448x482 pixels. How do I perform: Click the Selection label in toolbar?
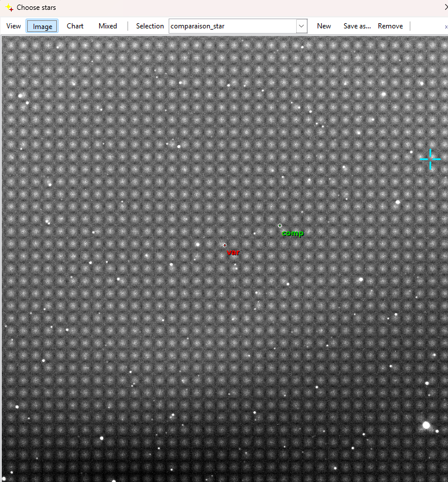tap(150, 26)
